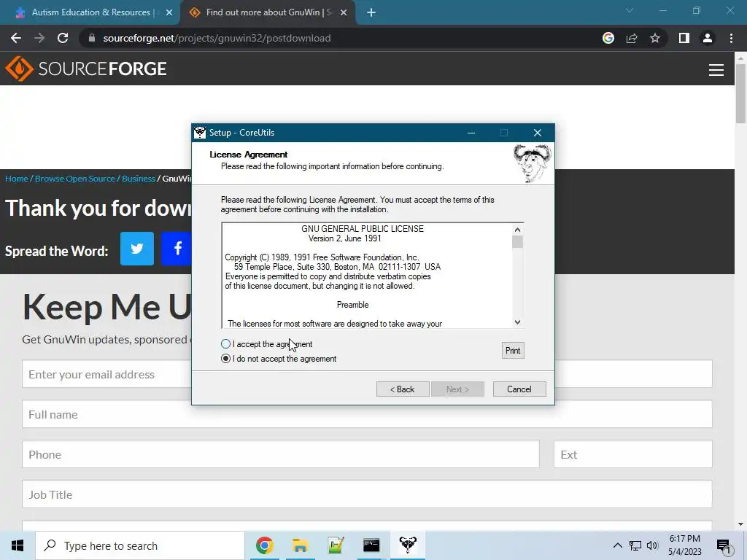Click the GNU head logo in Setup dialog
Screen dimensions: 747x560
(532, 163)
